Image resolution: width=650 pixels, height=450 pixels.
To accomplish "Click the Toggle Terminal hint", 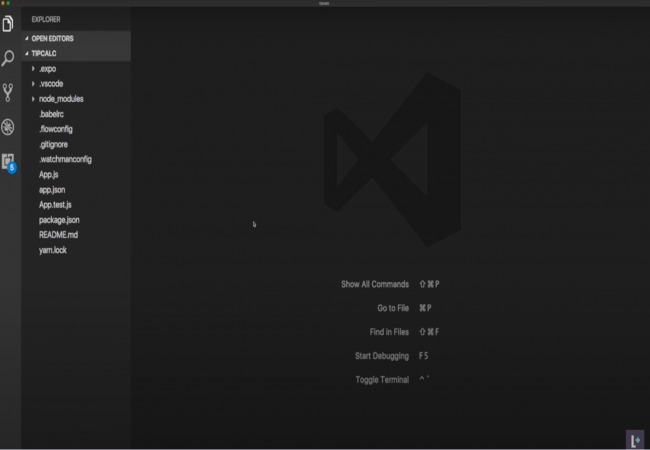I will coord(382,380).
